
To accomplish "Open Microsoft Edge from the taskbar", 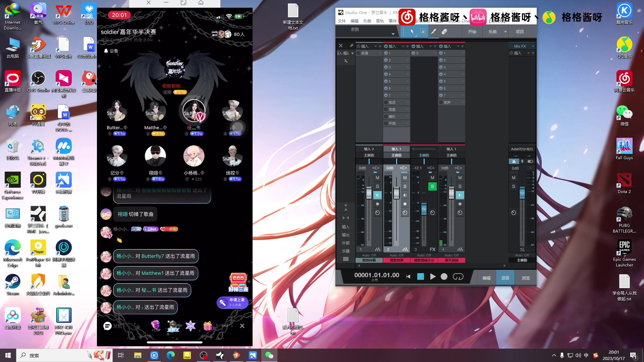I will (171, 355).
